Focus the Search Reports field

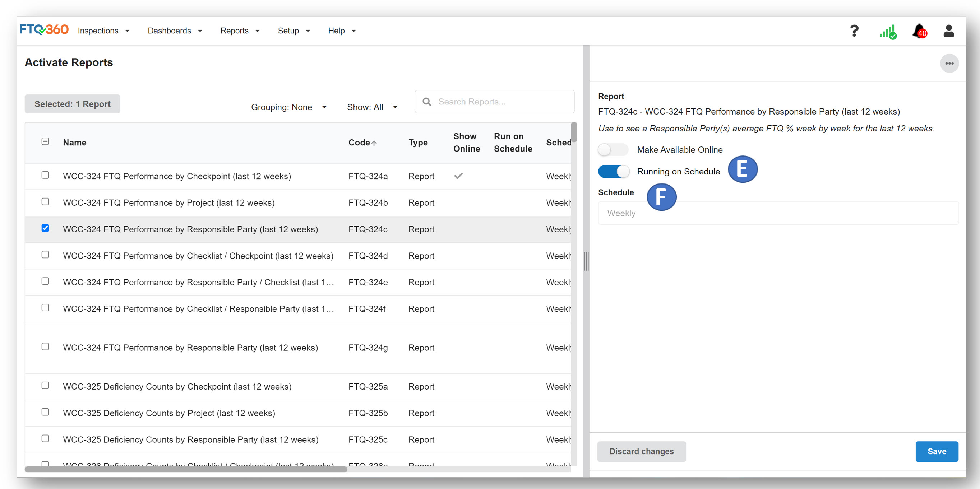click(495, 102)
